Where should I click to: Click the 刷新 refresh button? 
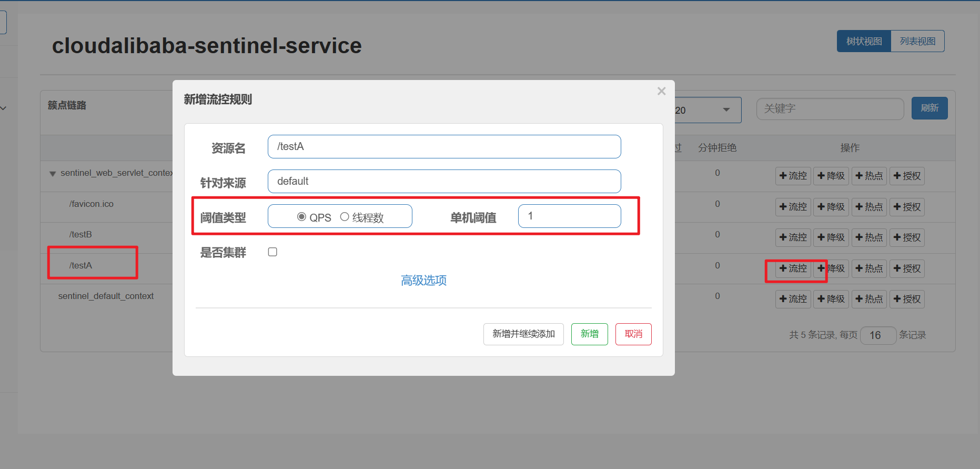(930, 108)
